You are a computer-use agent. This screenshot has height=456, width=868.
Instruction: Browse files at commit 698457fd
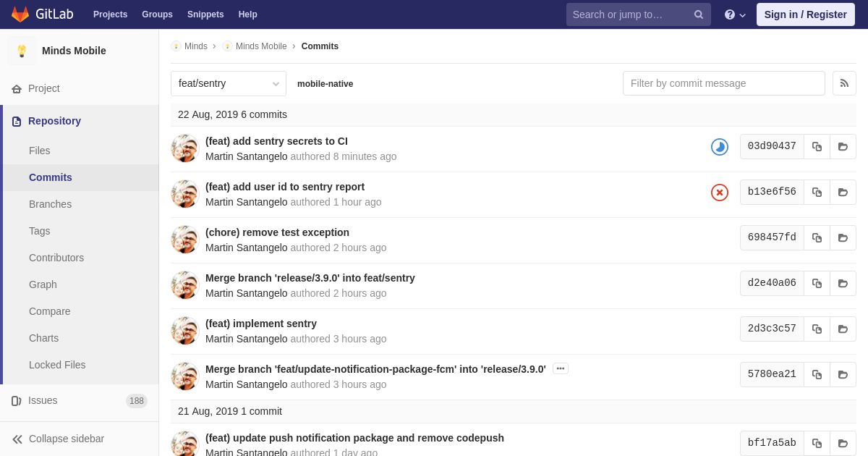pos(843,237)
